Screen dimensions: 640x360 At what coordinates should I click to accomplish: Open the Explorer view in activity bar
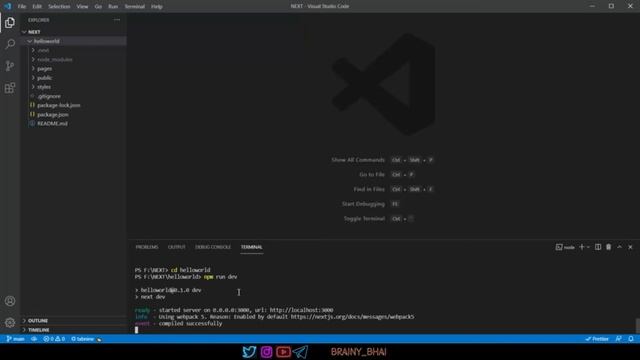pyautogui.click(x=10, y=22)
